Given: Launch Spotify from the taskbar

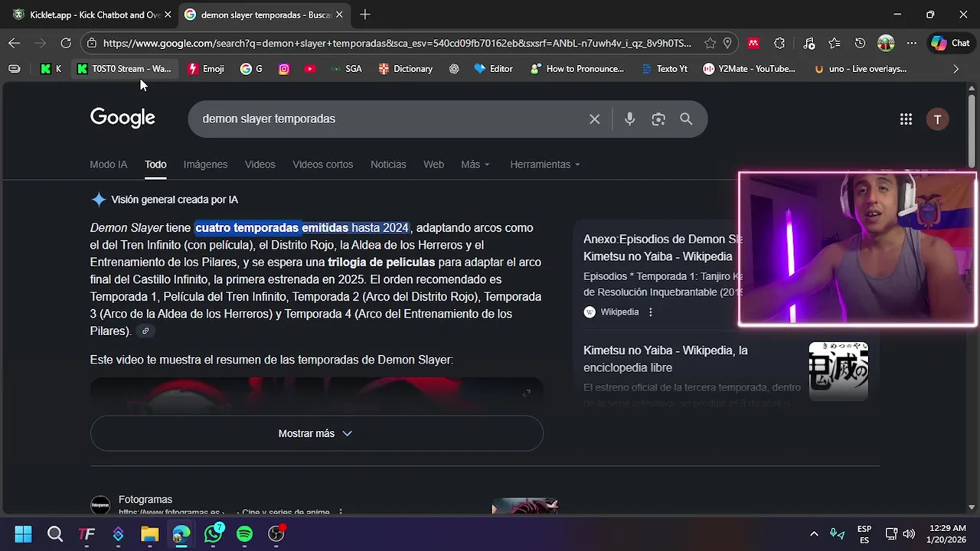Looking at the screenshot, I should point(244,533).
